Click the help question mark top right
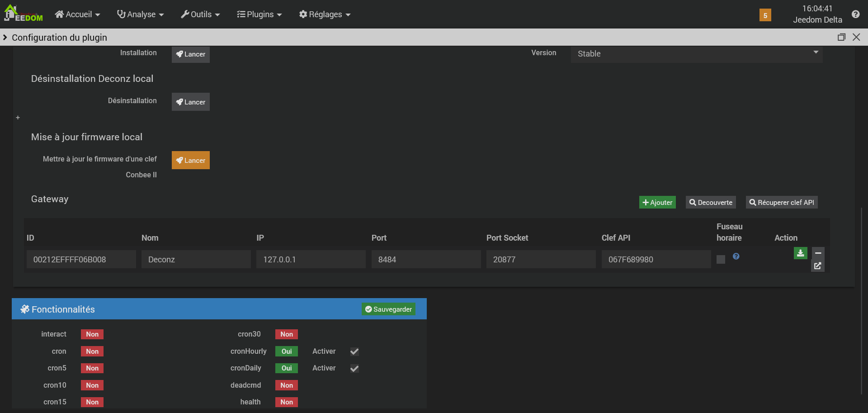 (855, 14)
